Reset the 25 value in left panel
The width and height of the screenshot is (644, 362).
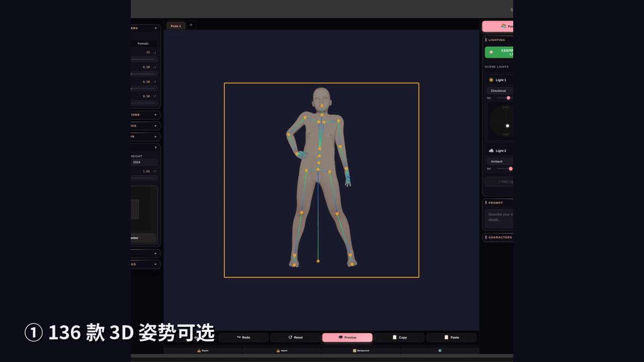tap(154, 52)
